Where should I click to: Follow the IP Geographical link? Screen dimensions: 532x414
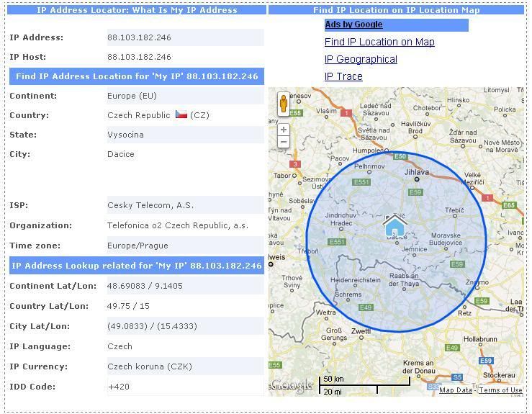click(361, 59)
